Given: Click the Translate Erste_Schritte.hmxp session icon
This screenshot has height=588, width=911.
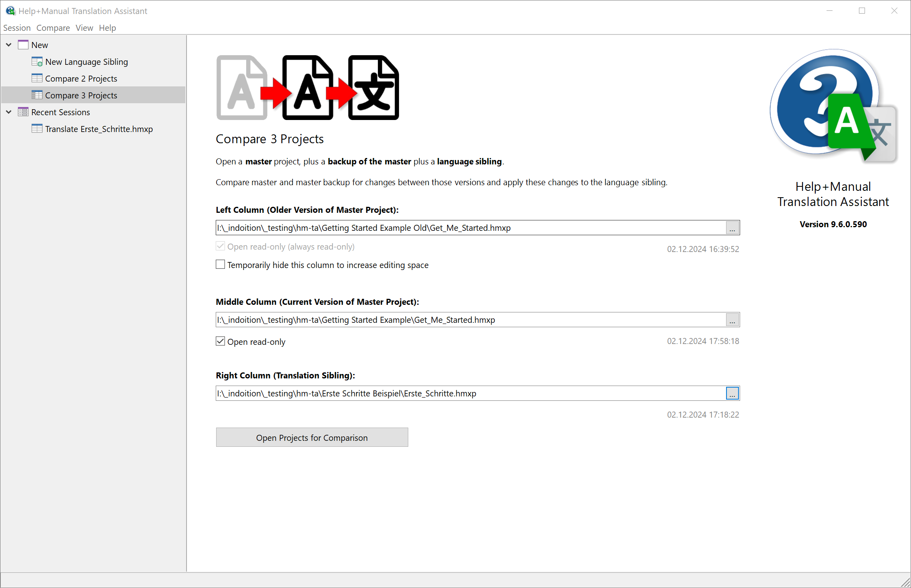Looking at the screenshot, I should click(x=37, y=129).
